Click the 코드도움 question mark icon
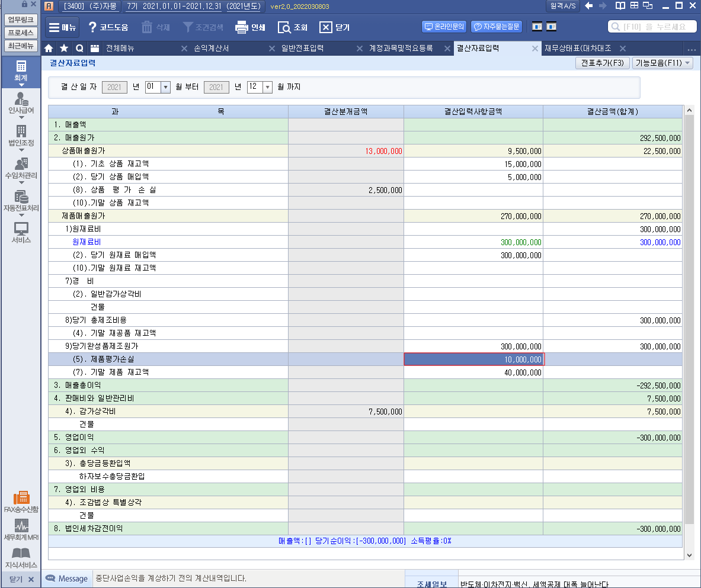 pos(92,27)
